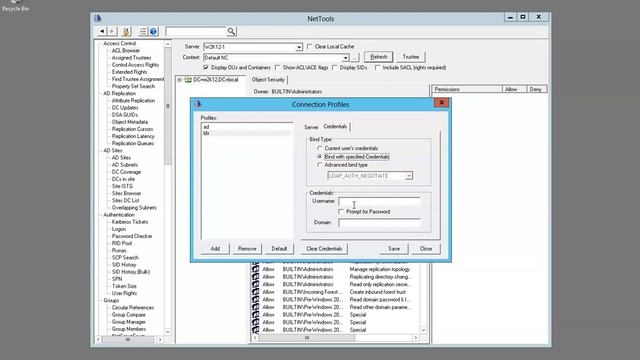Uncheck Display OUs and Containers checkbox
The image size is (640, 360).
coord(206,67)
